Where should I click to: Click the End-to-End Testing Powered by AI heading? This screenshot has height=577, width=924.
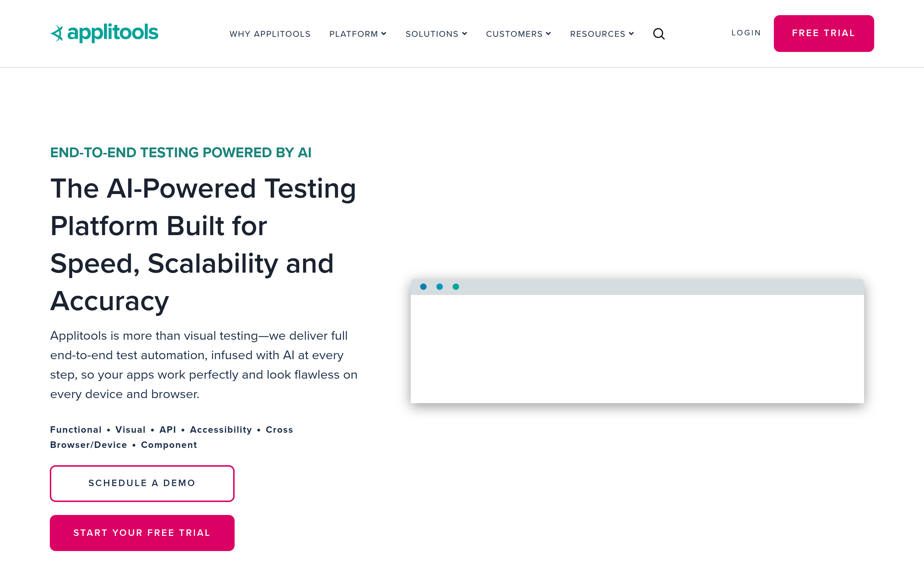180,152
